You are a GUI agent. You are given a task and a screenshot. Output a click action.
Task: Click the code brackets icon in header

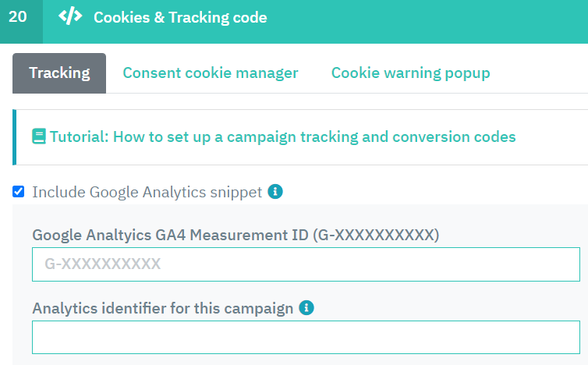70,17
